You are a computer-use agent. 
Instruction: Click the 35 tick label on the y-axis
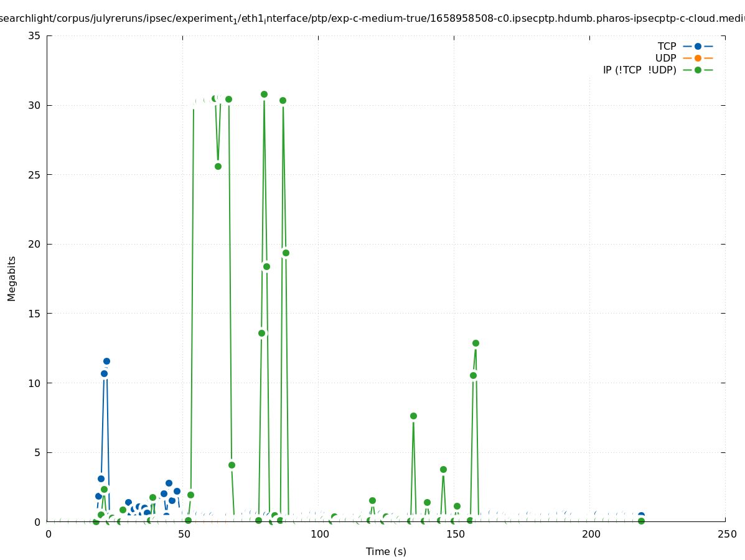coord(35,35)
